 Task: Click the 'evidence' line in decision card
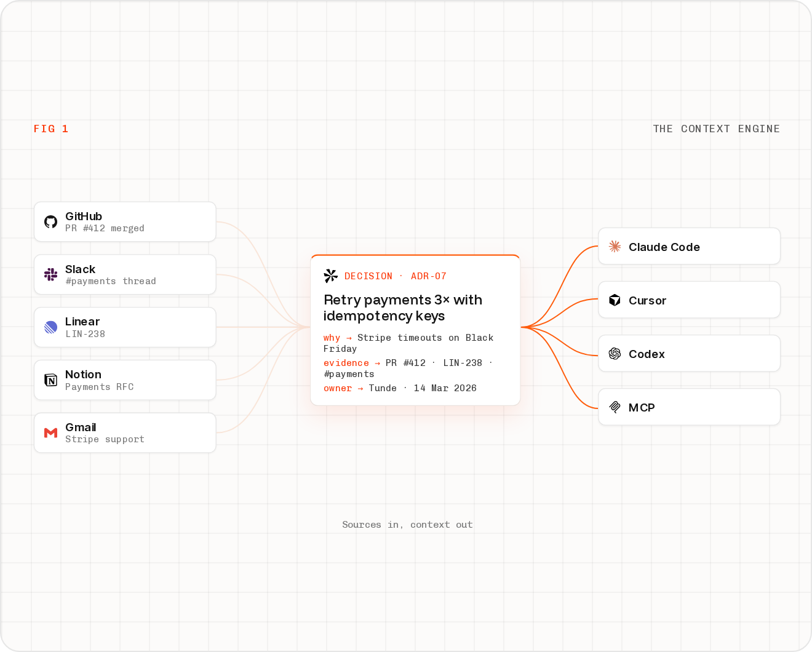[408, 368]
